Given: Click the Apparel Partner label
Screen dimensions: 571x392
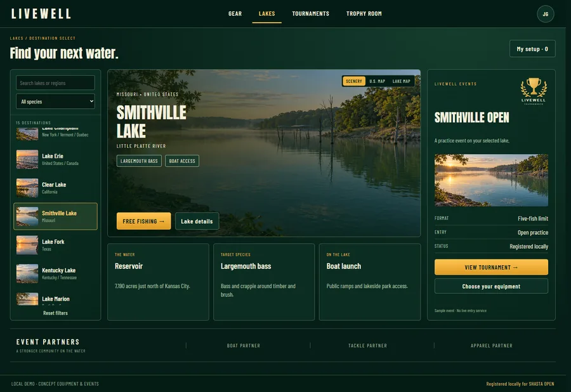Looking at the screenshot, I should click(491, 346).
